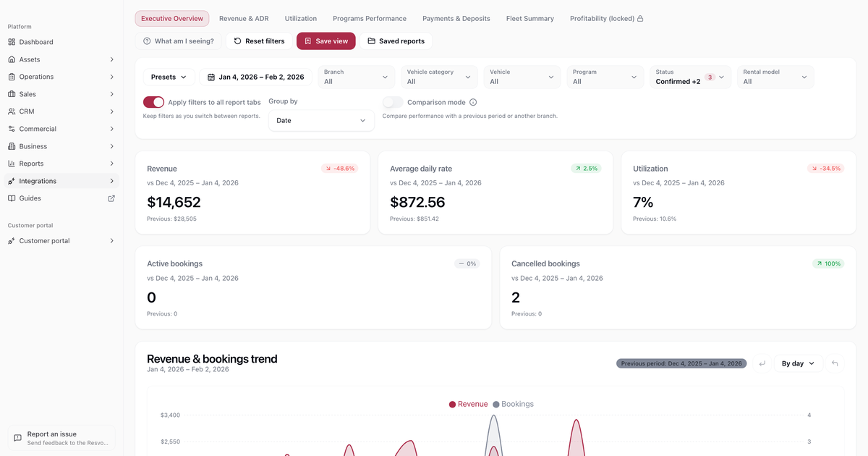The image size is (868, 456).
Task: Open the By day chart granularity dropdown
Action: tap(797, 363)
